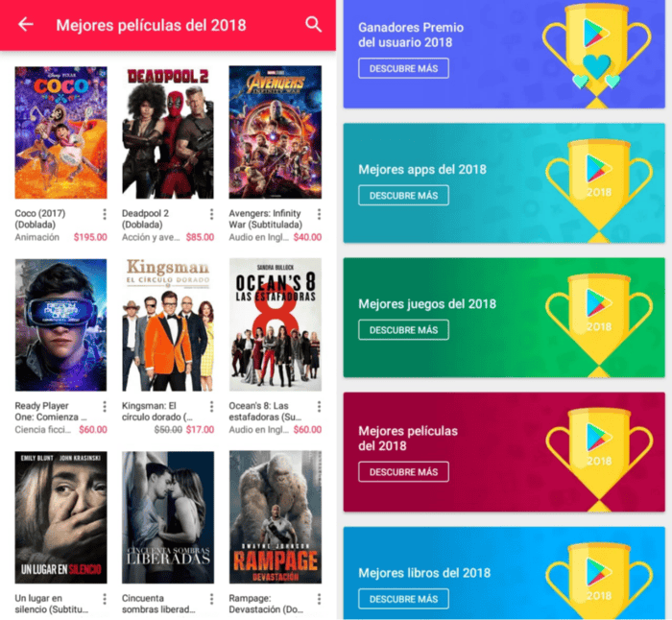Go back using the header arrow
Screen dimensions: 672x620
point(26,24)
